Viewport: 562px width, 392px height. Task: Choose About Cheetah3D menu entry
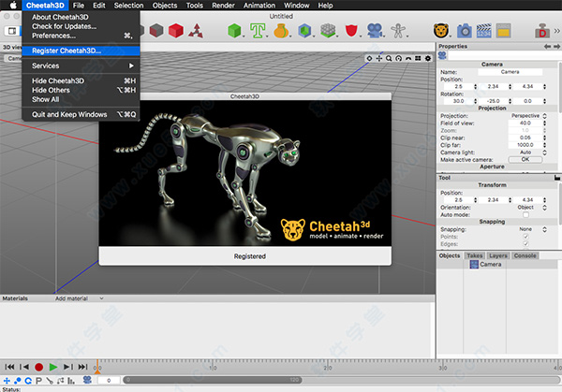point(81,17)
